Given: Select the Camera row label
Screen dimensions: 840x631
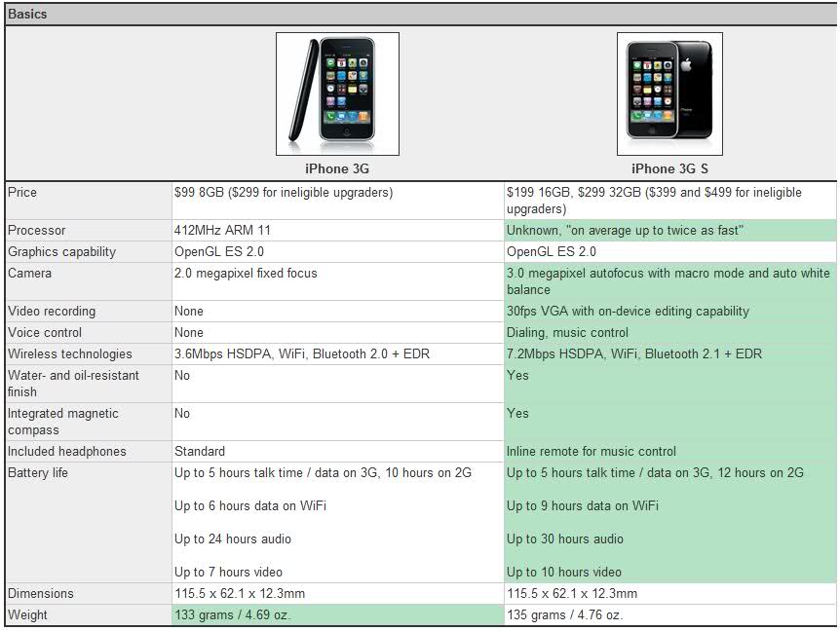Looking at the screenshot, I should [x=30, y=274].
